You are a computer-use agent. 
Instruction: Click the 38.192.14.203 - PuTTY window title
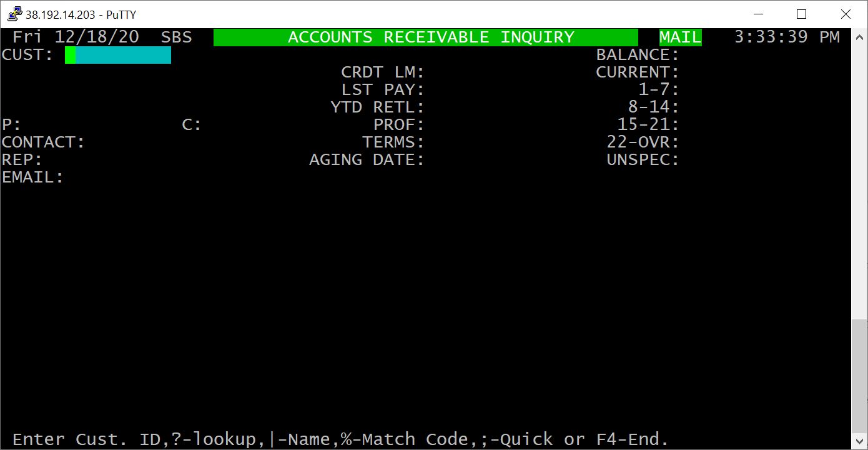pyautogui.click(x=81, y=14)
